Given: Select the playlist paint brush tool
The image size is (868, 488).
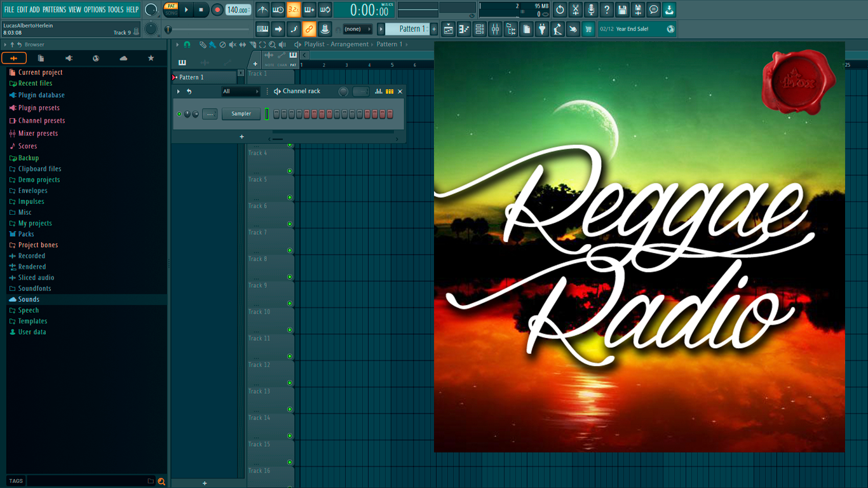Looking at the screenshot, I should click(x=212, y=44).
